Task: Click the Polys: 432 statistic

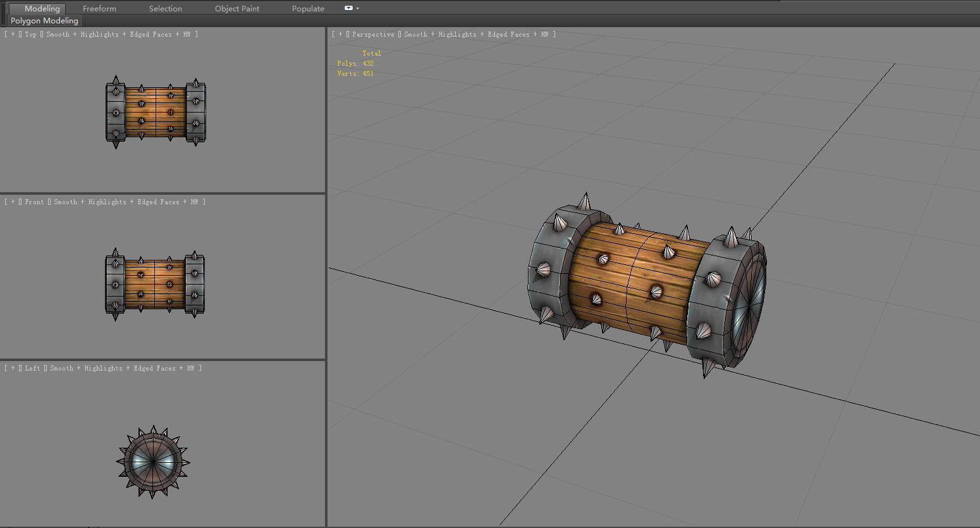Action: 355,63
